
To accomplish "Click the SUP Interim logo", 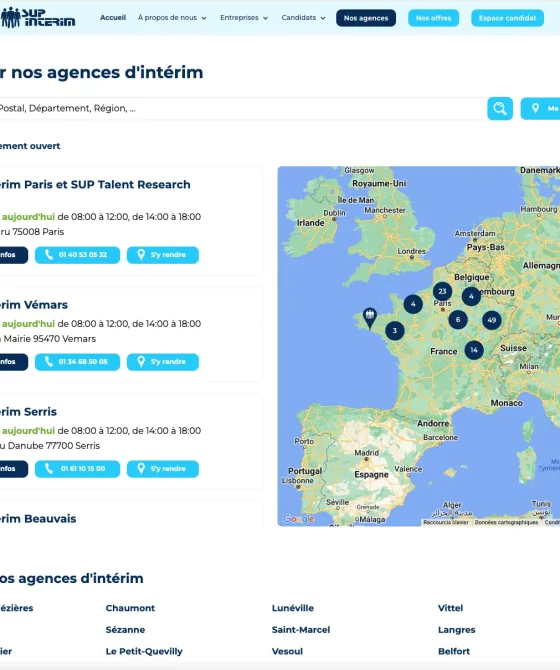I will (x=38, y=18).
